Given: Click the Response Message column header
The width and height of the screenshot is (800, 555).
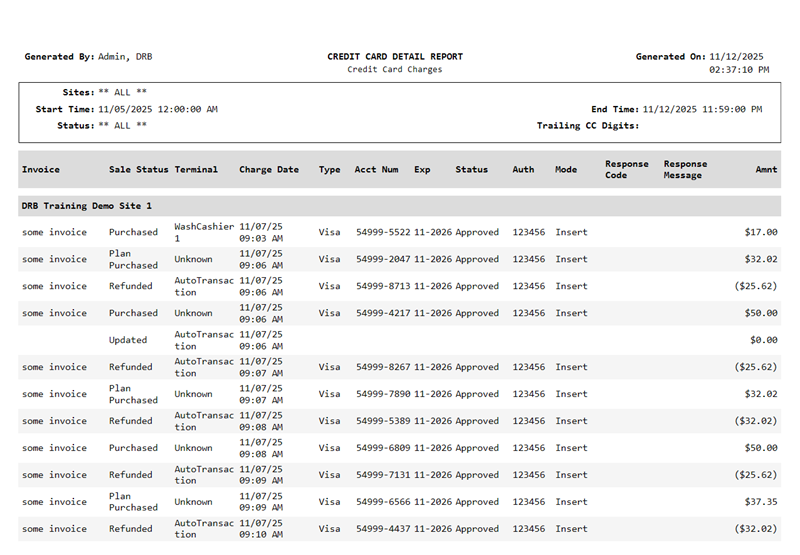Looking at the screenshot, I should pyautogui.click(x=685, y=170).
